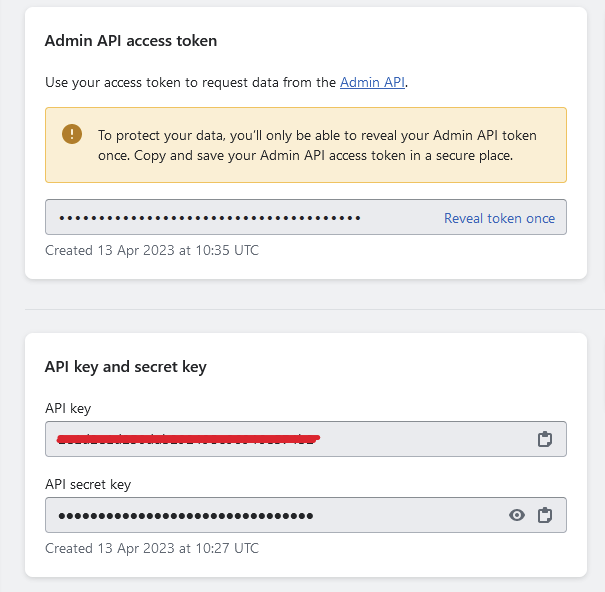Image resolution: width=605 pixels, height=592 pixels.
Task: Show the API secret key with eye icon
Action: 517,515
